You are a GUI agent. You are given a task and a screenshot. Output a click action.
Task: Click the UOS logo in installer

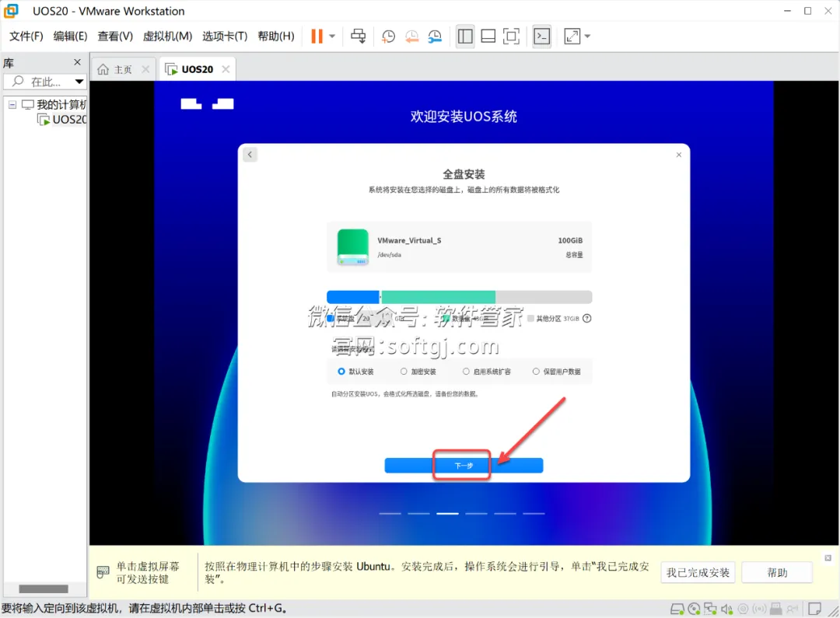[208, 104]
